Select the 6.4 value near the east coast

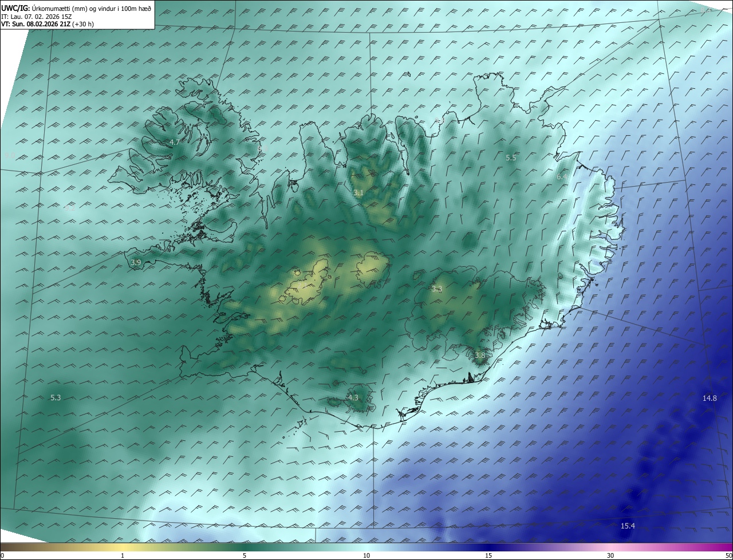tap(562, 177)
